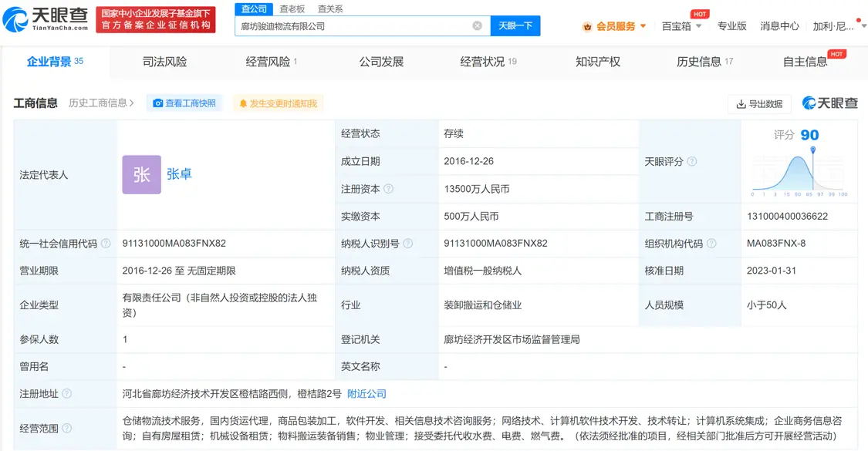Open the 附近公司 link
This screenshot has width=868, height=451.
click(x=366, y=394)
